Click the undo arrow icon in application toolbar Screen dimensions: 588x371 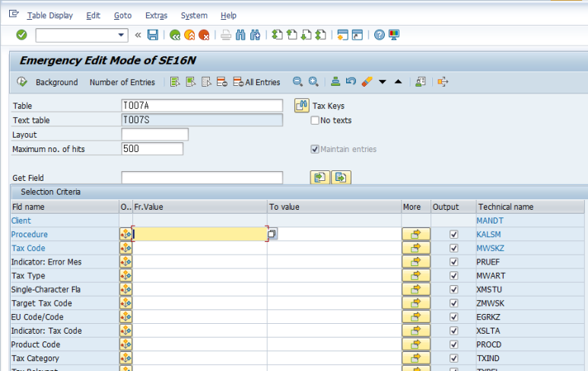(x=351, y=81)
